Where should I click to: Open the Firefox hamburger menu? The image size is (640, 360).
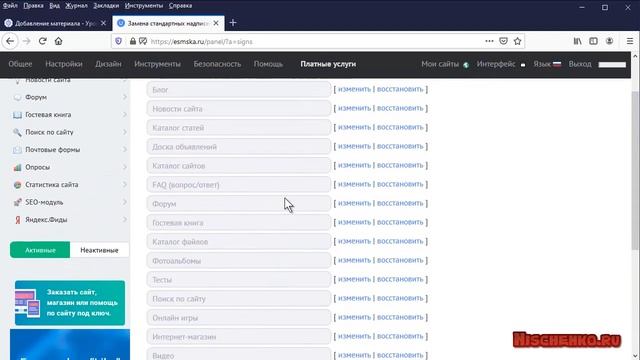click(630, 41)
